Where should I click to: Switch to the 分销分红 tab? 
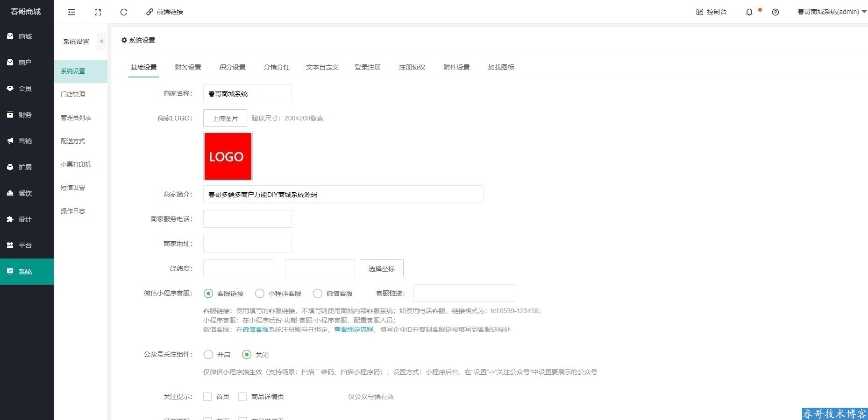(x=277, y=67)
